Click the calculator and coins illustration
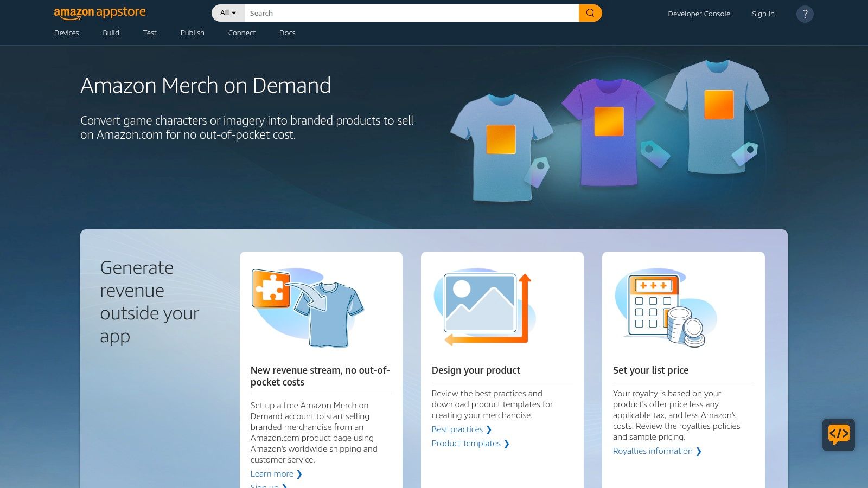Viewport: 868px width, 488px height. (x=666, y=307)
